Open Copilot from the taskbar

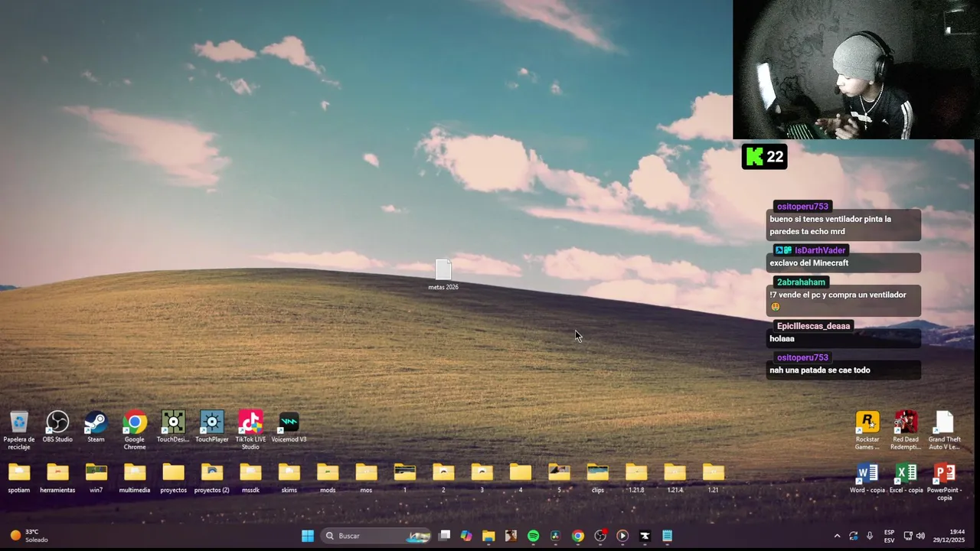click(466, 536)
